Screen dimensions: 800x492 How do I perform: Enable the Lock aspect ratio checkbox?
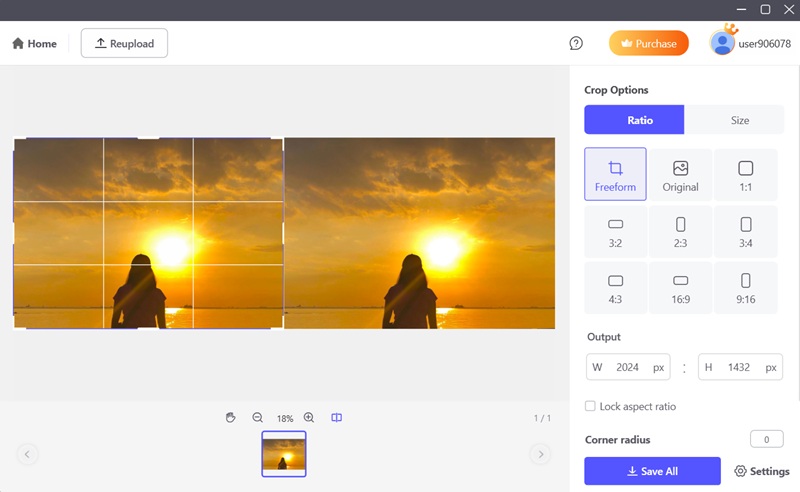pyautogui.click(x=590, y=406)
